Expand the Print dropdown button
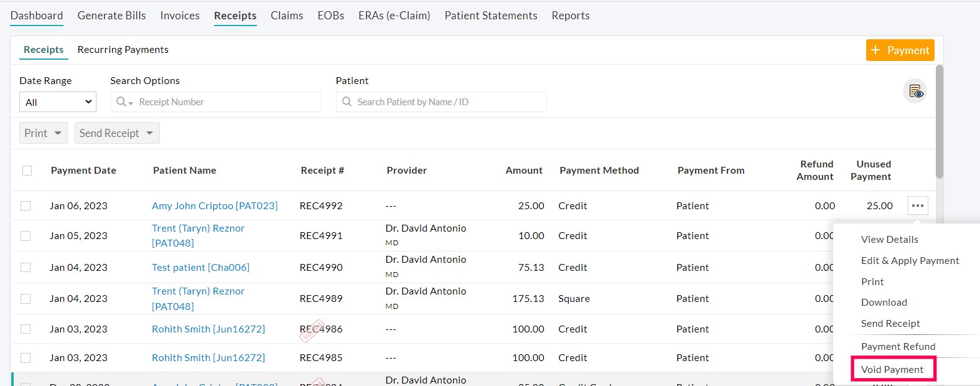The image size is (980, 386). pos(43,133)
